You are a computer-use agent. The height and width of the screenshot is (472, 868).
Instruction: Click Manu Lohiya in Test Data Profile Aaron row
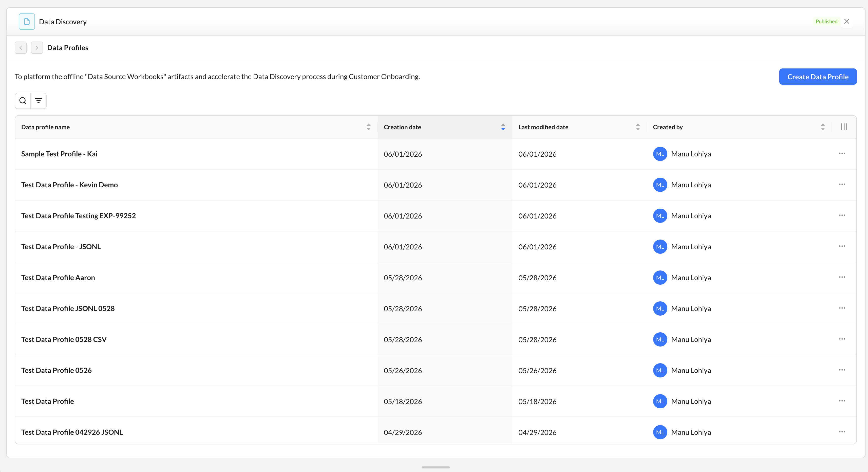point(691,278)
